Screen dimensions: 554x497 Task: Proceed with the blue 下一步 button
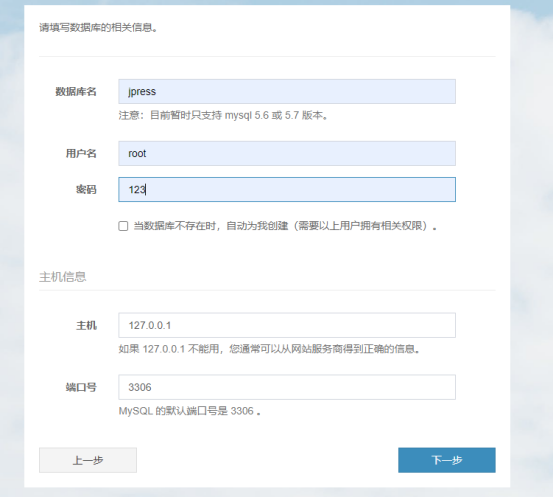click(447, 460)
